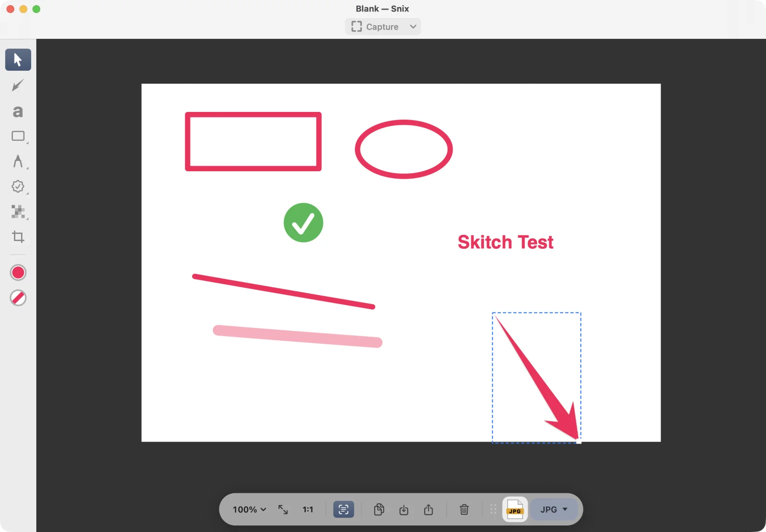Open the JPG format dropdown
The width and height of the screenshot is (766, 532).
tap(554, 510)
